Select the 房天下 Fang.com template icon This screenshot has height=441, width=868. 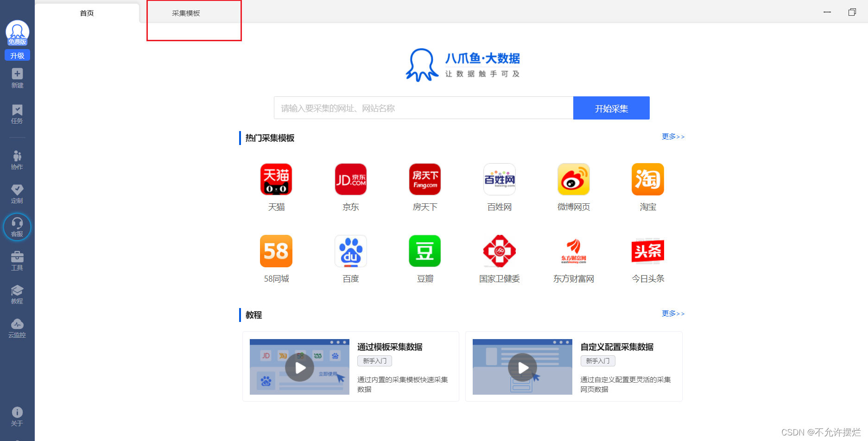[425, 179]
